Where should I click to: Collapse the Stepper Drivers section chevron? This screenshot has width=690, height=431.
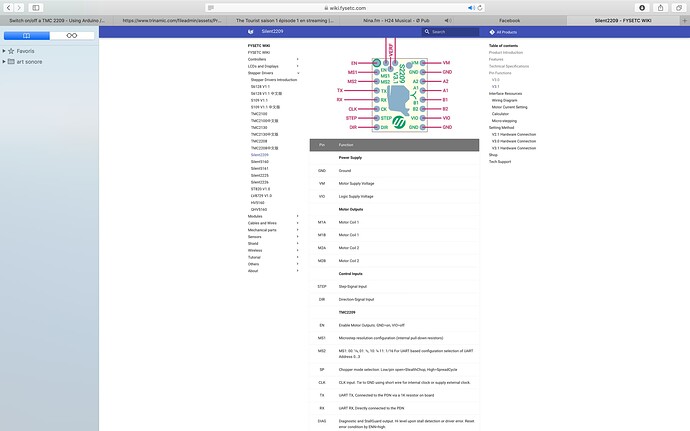pos(298,73)
